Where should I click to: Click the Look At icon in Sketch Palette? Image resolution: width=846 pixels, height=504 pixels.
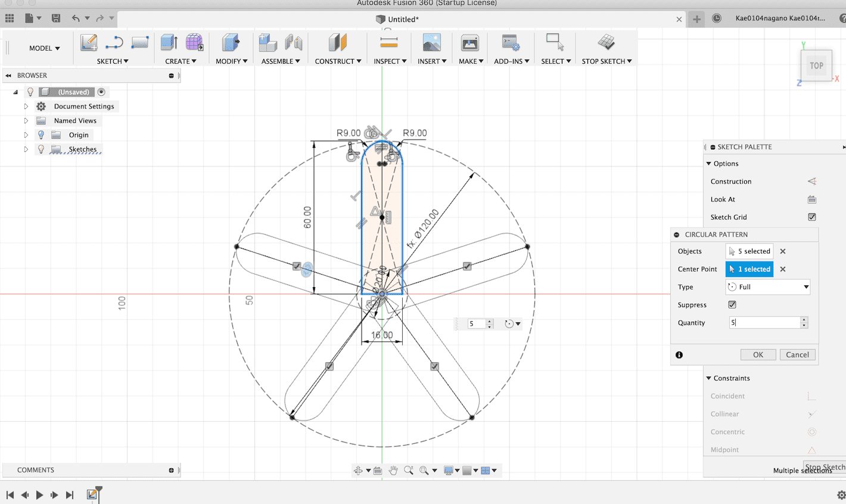tap(811, 200)
